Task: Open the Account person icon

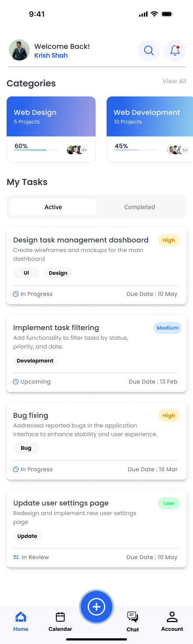Action: pyautogui.click(x=172, y=617)
